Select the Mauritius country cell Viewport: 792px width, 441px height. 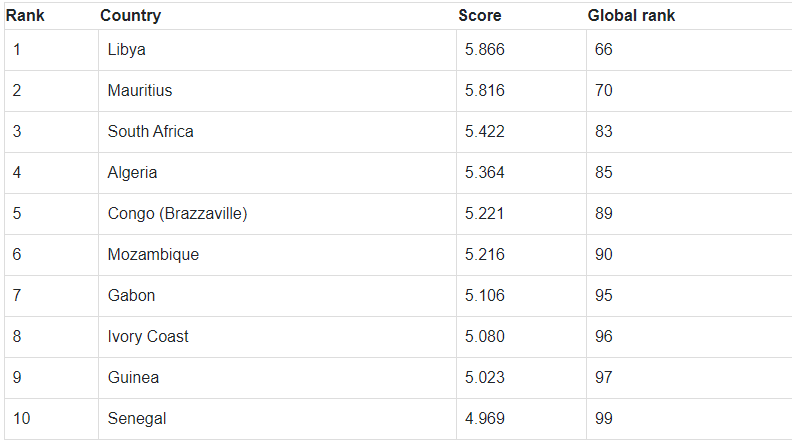click(x=140, y=91)
